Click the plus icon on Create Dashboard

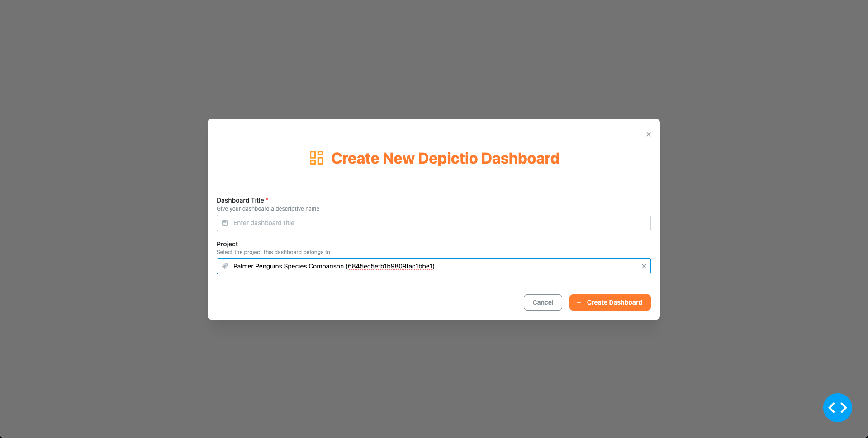click(579, 302)
